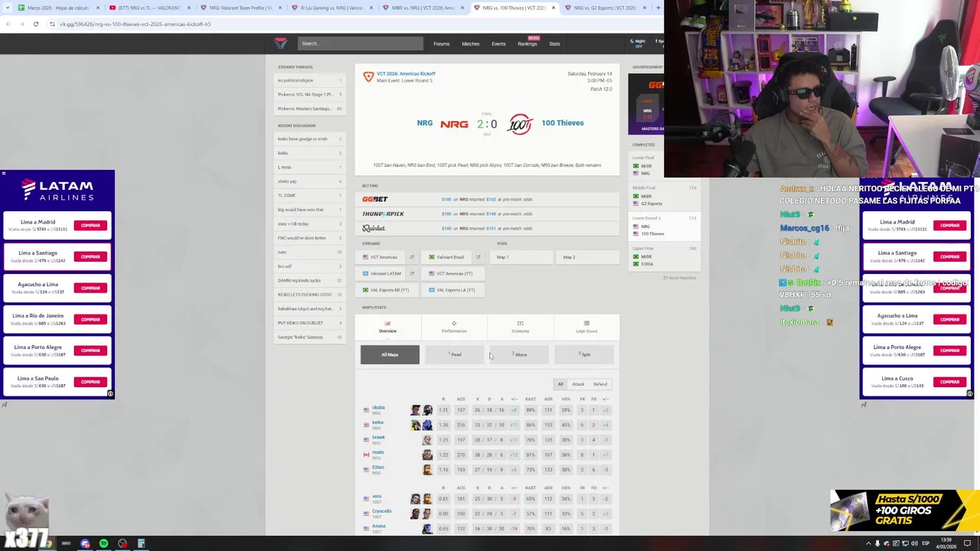980x551 pixels.
Task: Click keiko's first agent icon
Action: pyautogui.click(x=416, y=425)
